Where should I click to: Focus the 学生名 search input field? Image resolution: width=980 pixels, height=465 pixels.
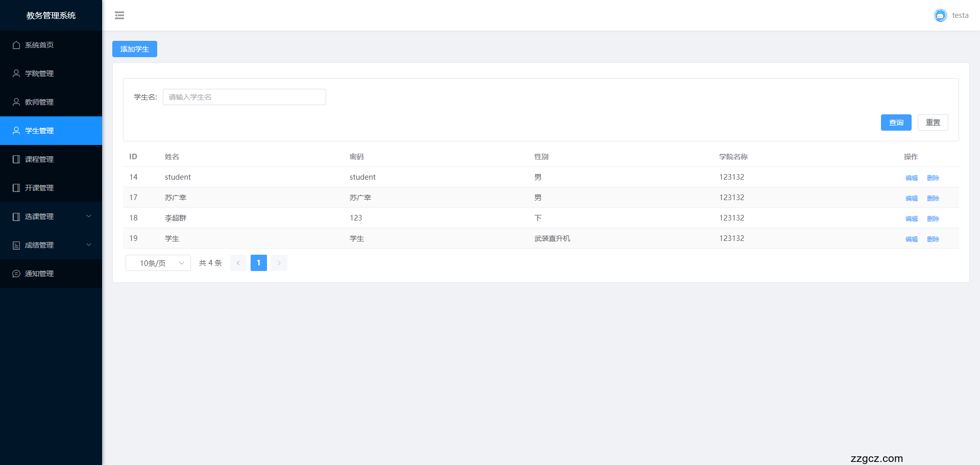pos(244,97)
